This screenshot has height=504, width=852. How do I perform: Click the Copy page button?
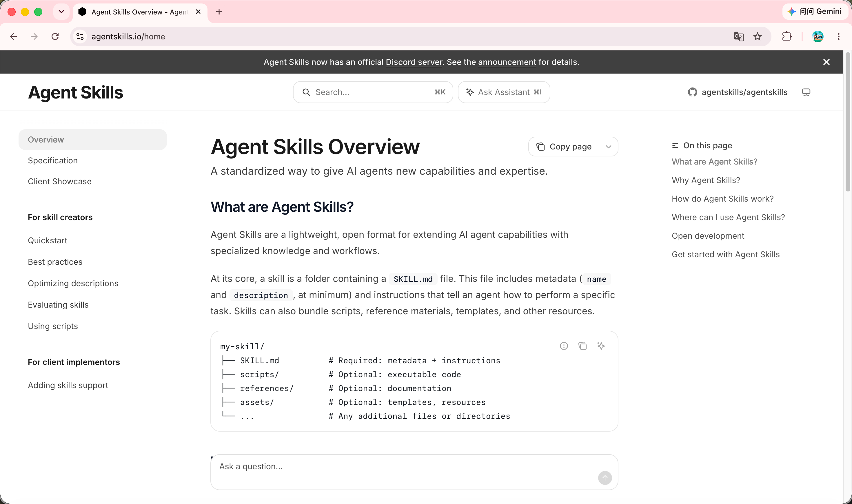tap(564, 147)
